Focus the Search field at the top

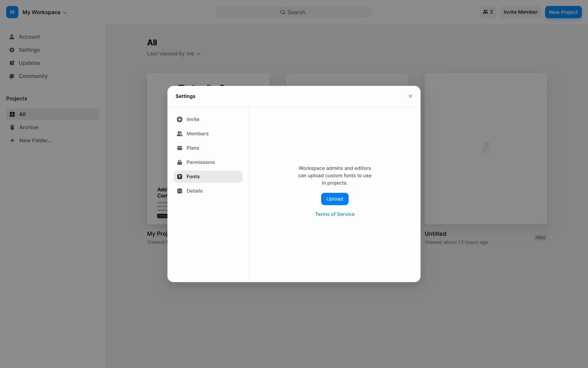click(294, 12)
